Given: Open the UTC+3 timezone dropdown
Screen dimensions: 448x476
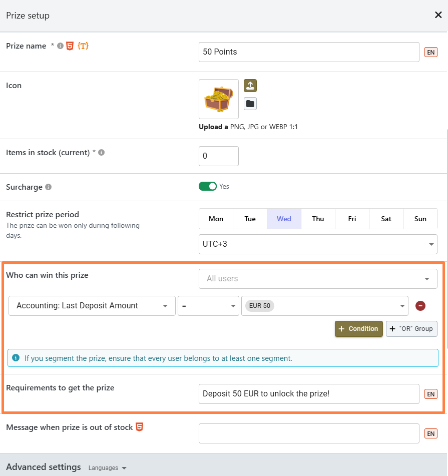Looking at the screenshot, I should (x=318, y=244).
